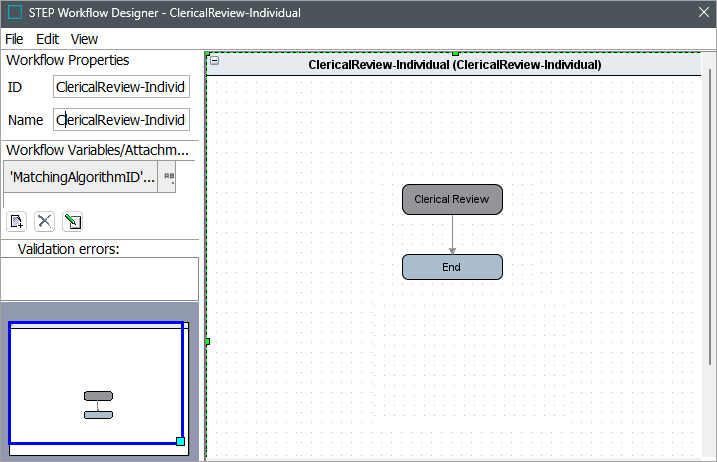
Task: Click the variable type icon beside MatchingAlgorithmID
Action: [x=168, y=177]
